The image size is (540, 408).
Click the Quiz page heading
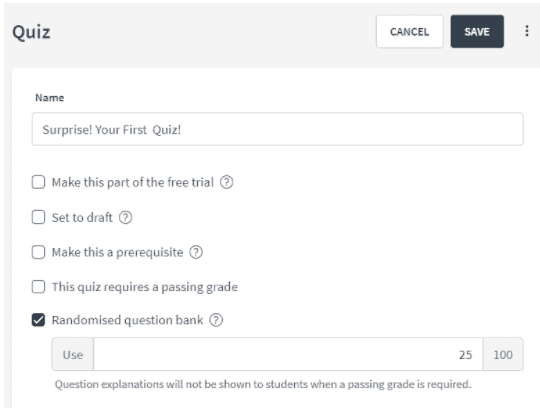point(31,32)
